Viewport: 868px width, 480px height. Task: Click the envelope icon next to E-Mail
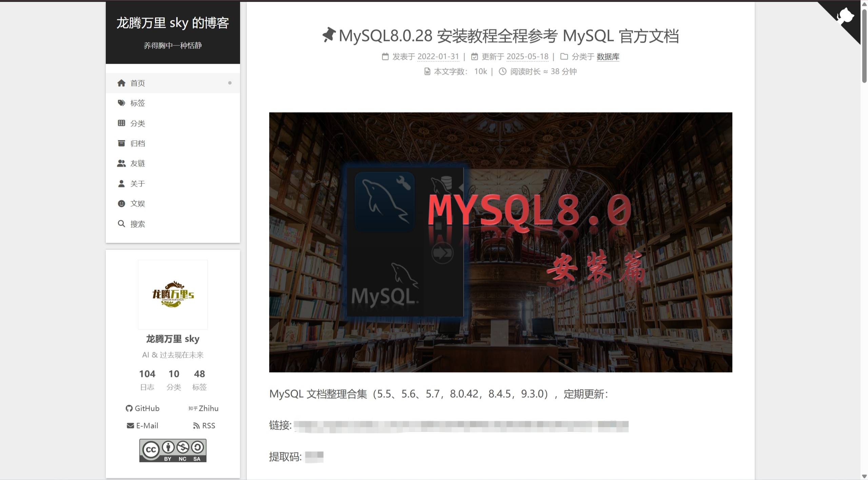(x=130, y=426)
